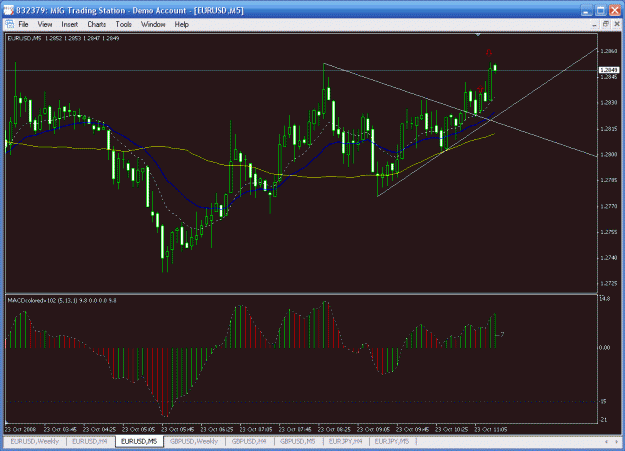The width and height of the screenshot is (625, 451).
Task: Click the 1.2725 price scale label
Action: 609,284
